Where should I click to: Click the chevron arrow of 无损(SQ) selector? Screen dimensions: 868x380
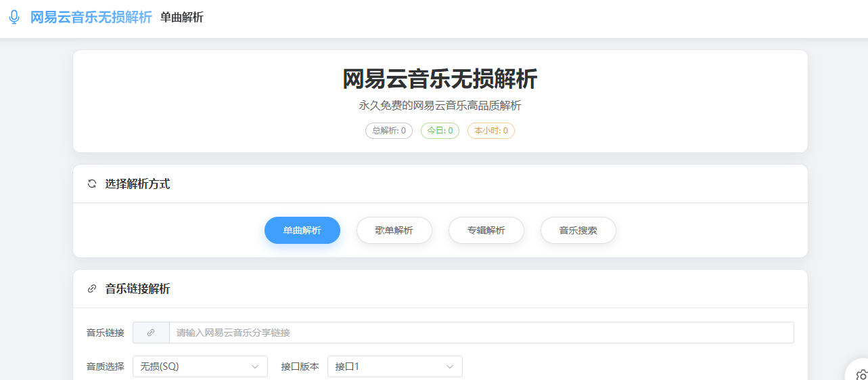click(x=255, y=366)
